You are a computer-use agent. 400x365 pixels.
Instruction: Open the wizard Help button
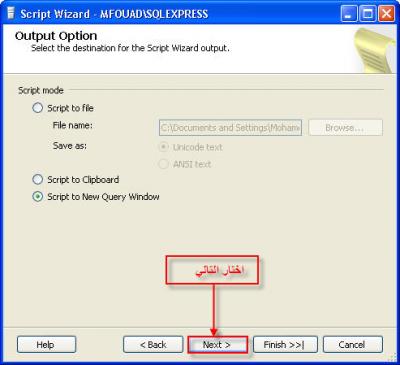coord(46,345)
